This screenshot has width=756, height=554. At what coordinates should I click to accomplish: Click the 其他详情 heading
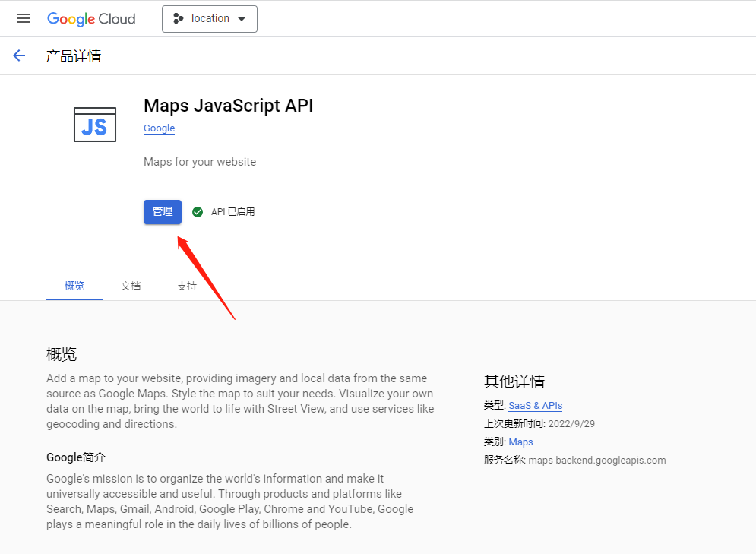[x=514, y=381]
